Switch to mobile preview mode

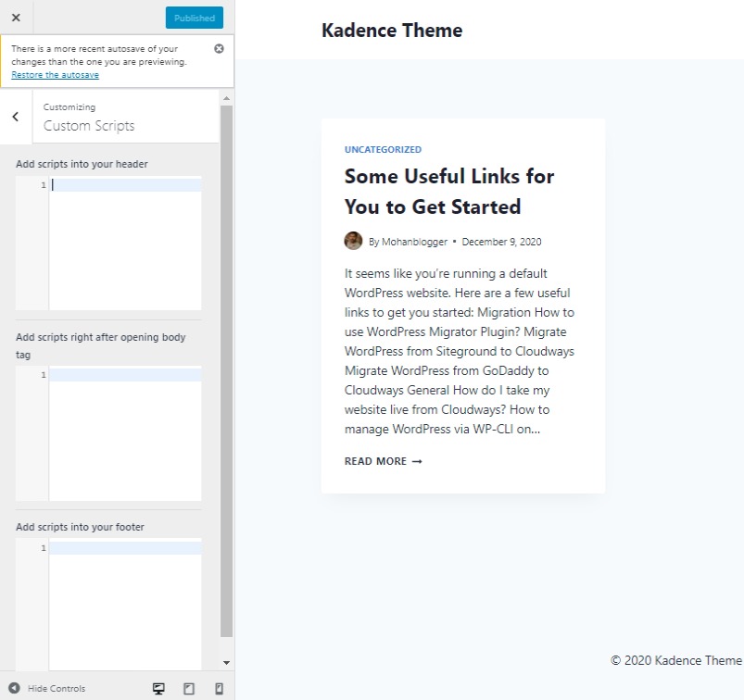pos(220,688)
